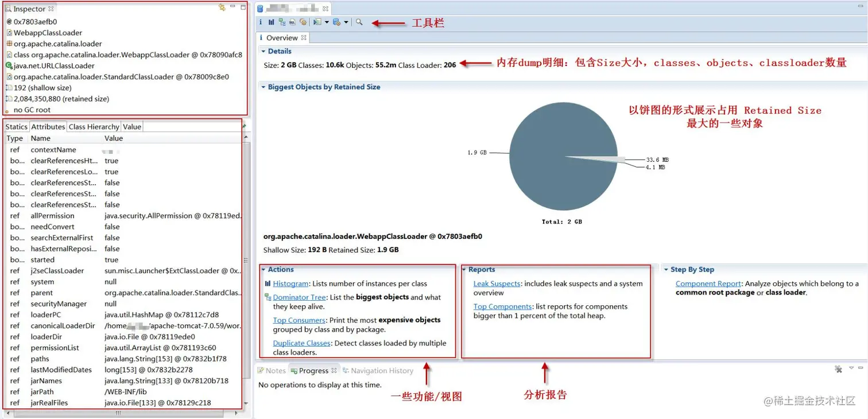The height and width of the screenshot is (419, 868).
Task: Select the j2seClassLoader attribute row
Action: [123, 271]
